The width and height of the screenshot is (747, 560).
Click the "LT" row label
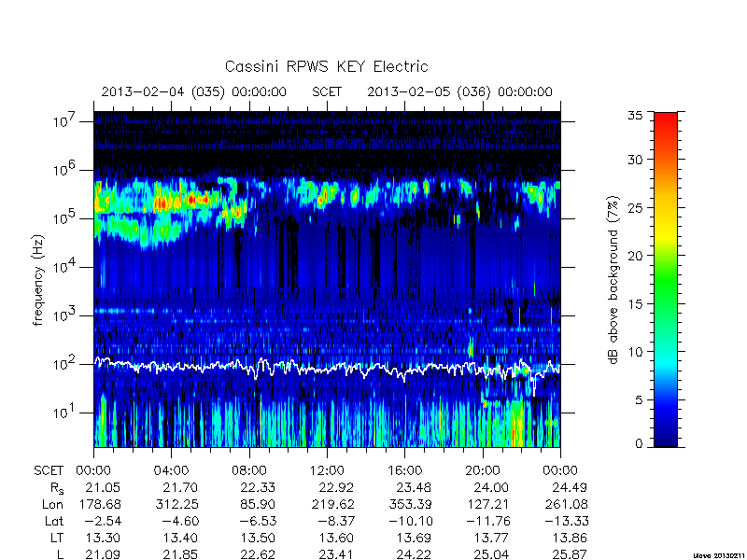point(57,539)
